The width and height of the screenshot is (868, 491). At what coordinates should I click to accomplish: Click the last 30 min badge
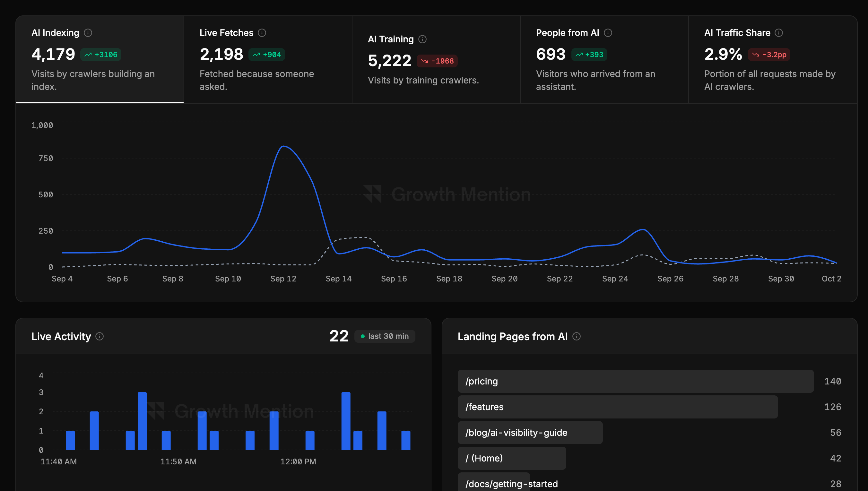(385, 336)
